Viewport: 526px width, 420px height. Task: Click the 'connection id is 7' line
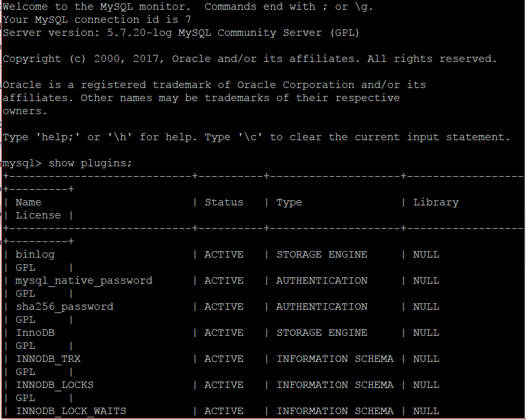point(133,20)
